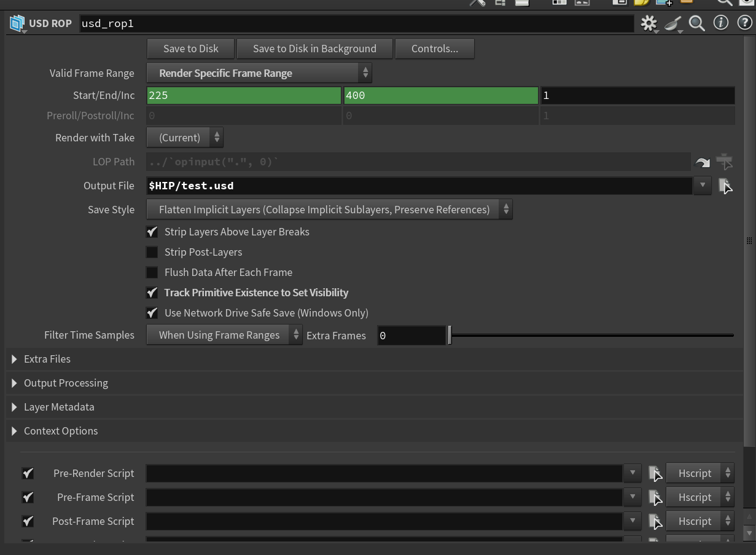This screenshot has height=555, width=756.
Task: Open help with the question mark icon
Action: click(x=744, y=23)
